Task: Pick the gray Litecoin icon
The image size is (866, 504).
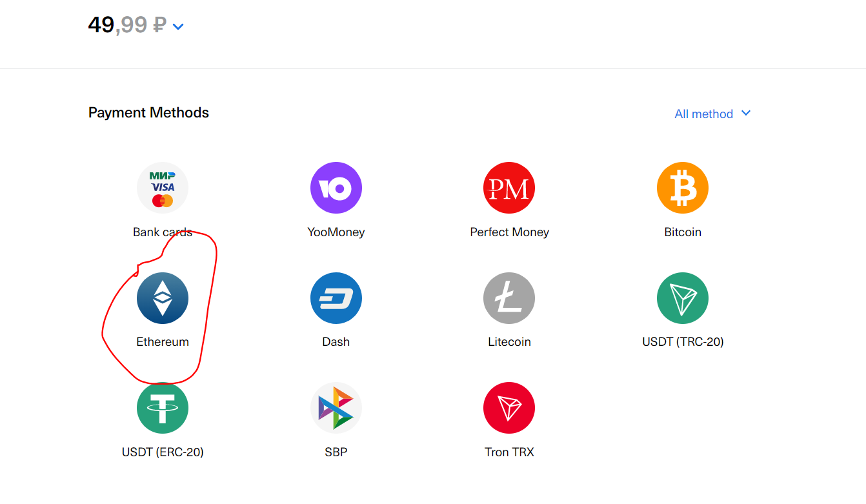Action: click(x=509, y=298)
